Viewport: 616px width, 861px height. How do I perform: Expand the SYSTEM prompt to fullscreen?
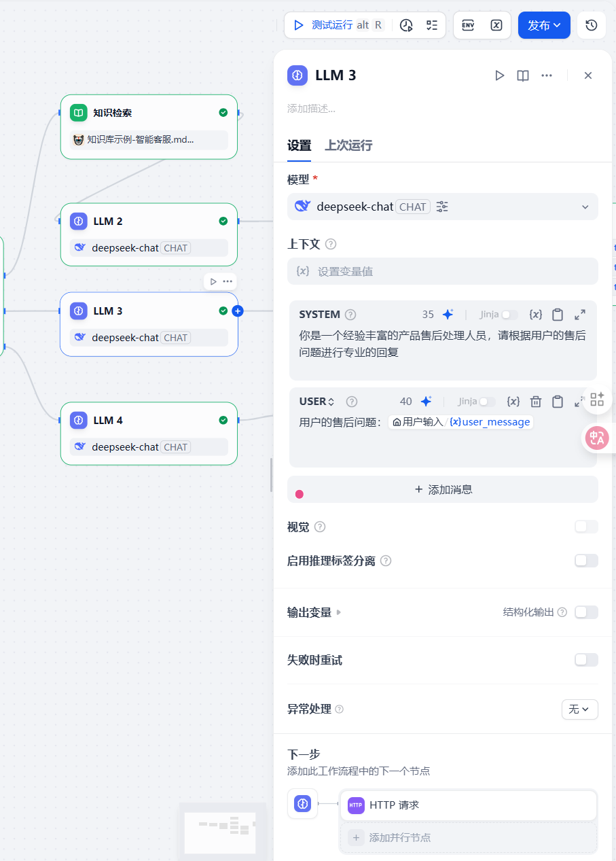[579, 314]
